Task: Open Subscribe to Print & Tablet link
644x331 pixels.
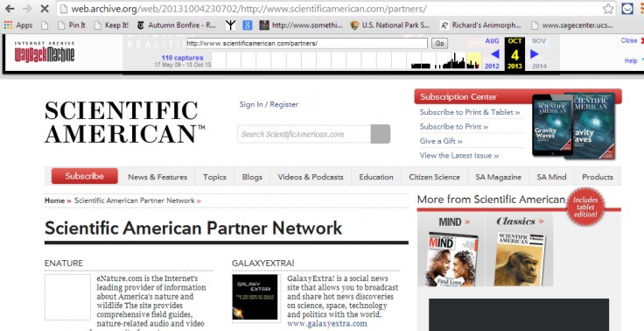Action: pos(470,112)
